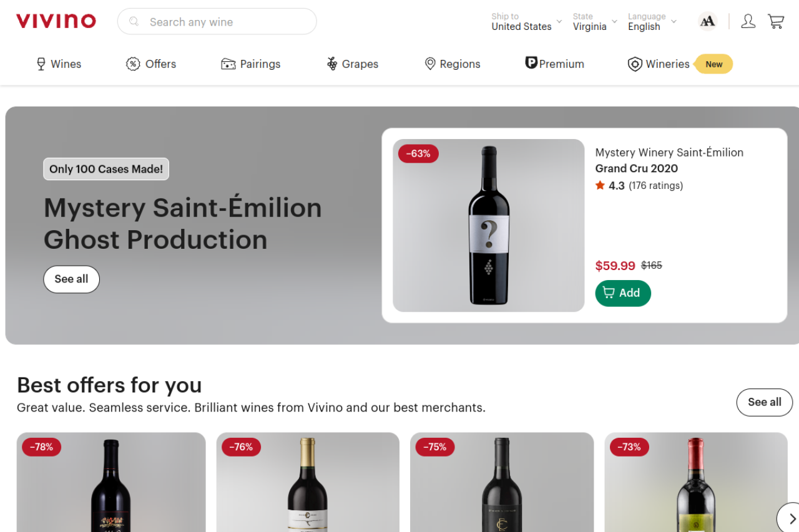Click See all in the Mystery Saint-Émilion banner
The image size is (799, 532).
point(71,279)
